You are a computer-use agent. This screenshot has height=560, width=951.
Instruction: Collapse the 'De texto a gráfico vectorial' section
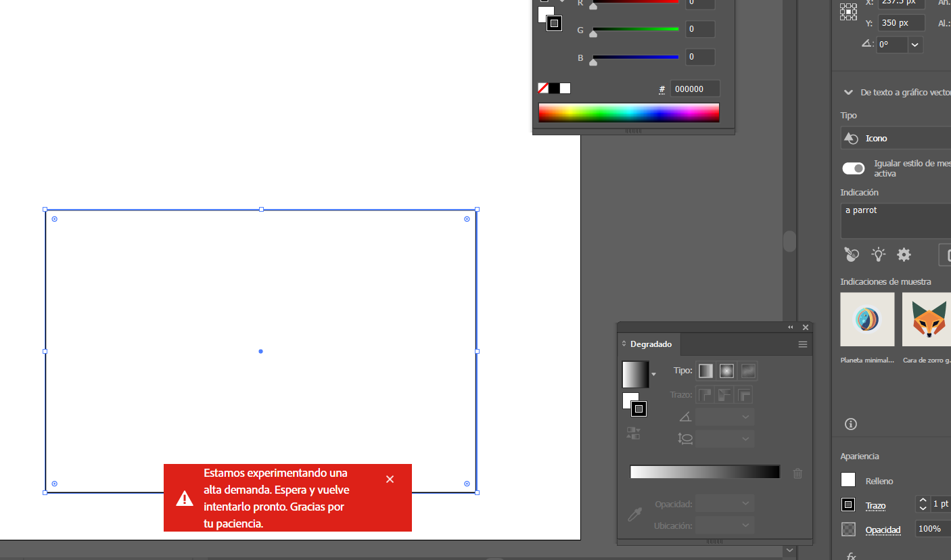pos(849,92)
